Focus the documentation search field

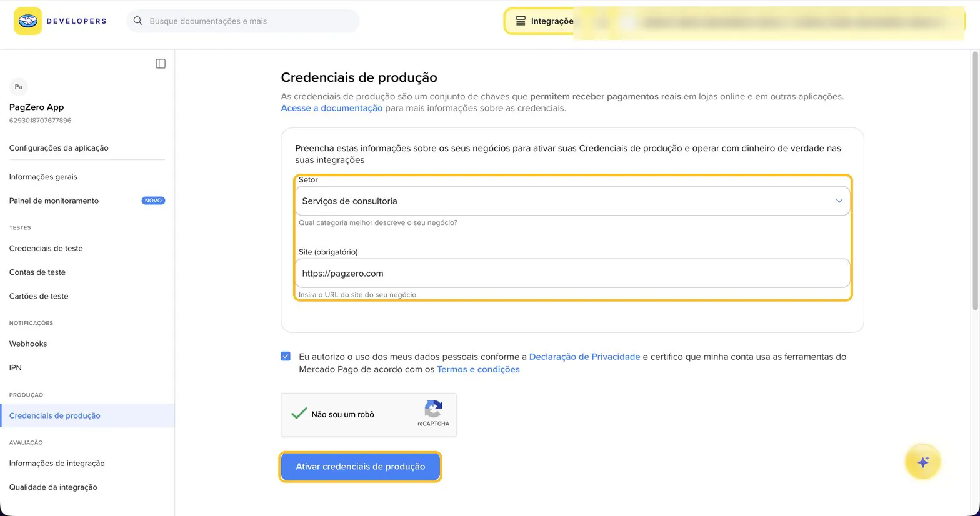(243, 21)
